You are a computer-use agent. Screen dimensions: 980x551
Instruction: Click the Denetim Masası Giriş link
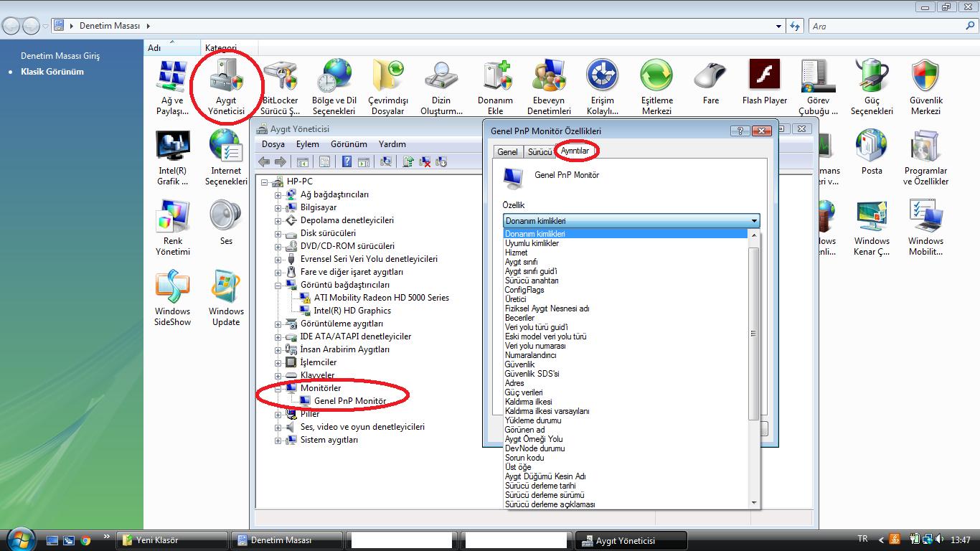click(x=60, y=56)
